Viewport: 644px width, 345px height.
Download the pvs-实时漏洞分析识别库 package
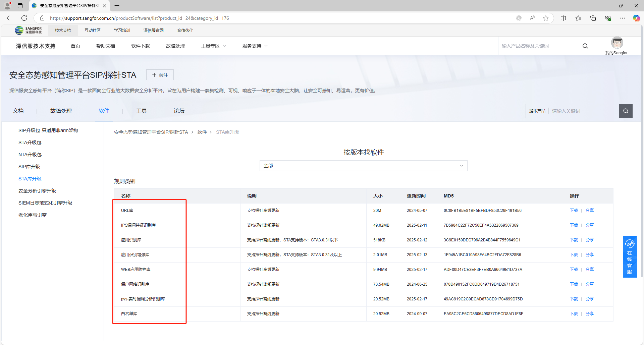coord(574,299)
